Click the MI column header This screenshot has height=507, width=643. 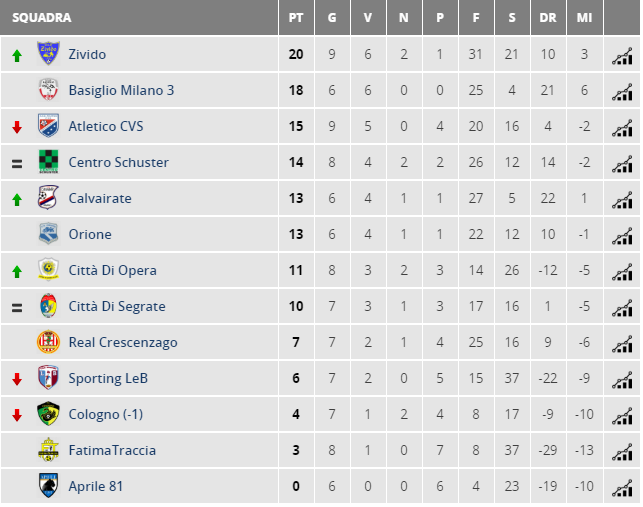584,18
